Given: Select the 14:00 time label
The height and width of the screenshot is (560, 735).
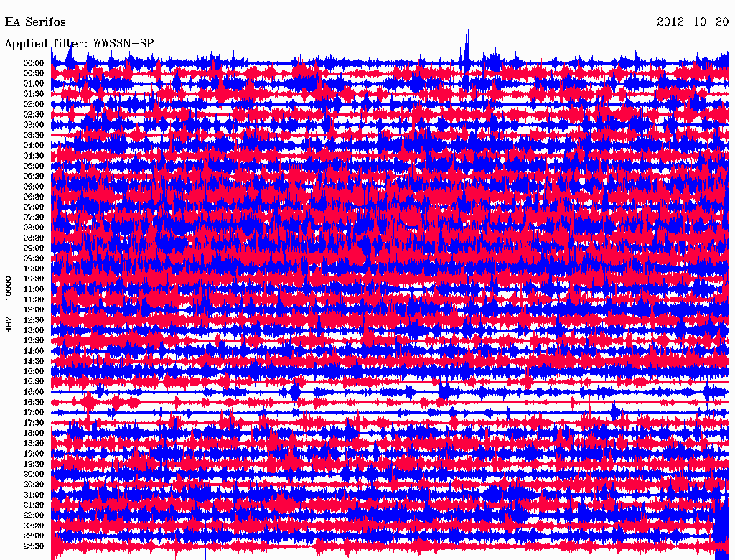Looking at the screenshot, I should [x=34, y=351].
